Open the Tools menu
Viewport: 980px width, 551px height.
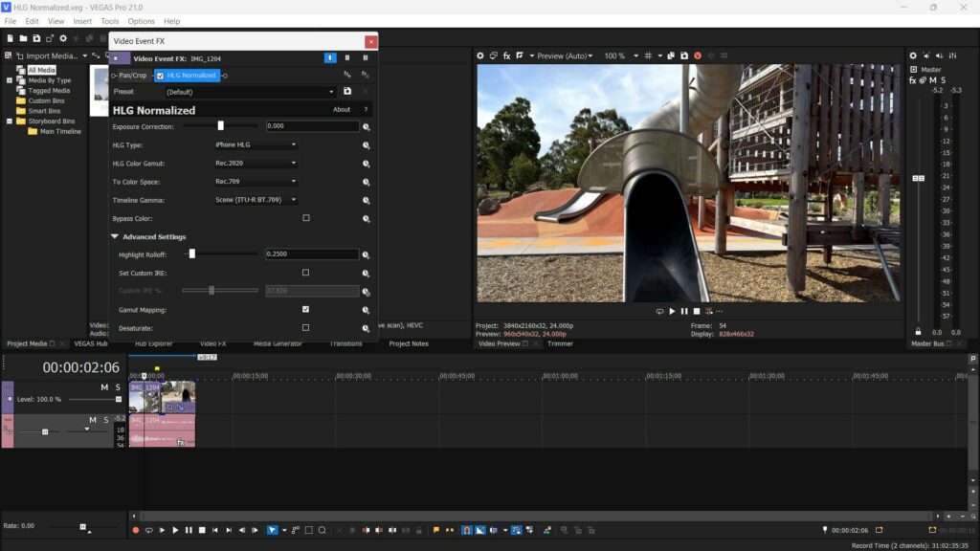(x=110, y=21)
